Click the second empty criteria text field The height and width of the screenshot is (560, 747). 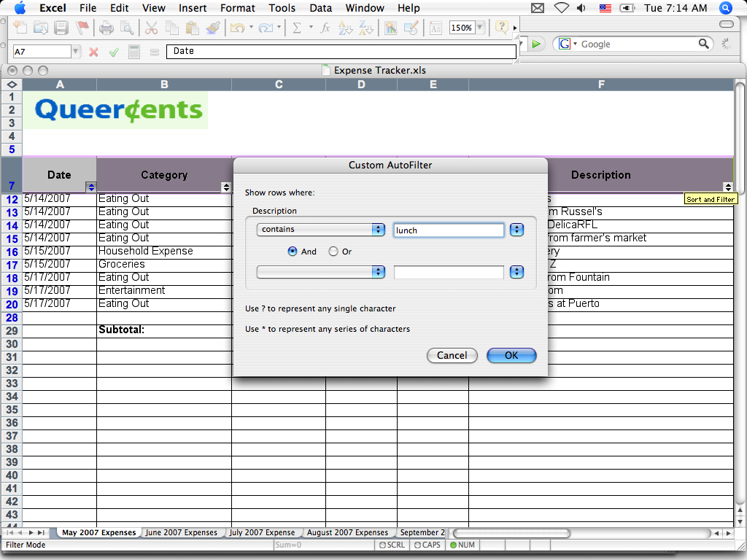[x=448, y=272]
